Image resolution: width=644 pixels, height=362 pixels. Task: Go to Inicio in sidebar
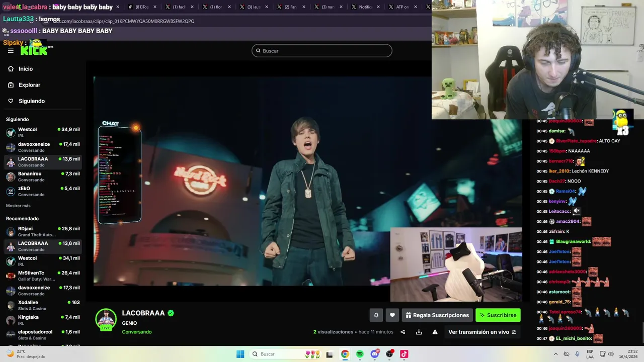(26, 69)
